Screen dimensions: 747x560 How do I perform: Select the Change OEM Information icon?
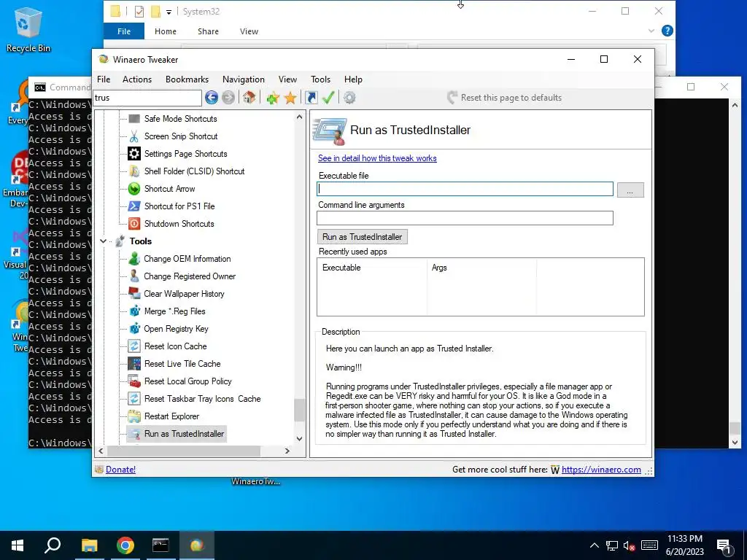[x=134, y=259]
